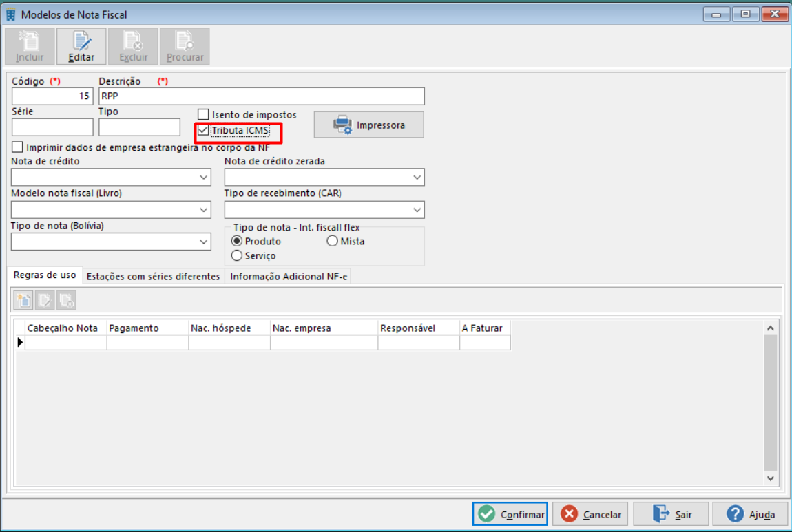
Task: Click the Impressora button
Action: coord(368,125)
